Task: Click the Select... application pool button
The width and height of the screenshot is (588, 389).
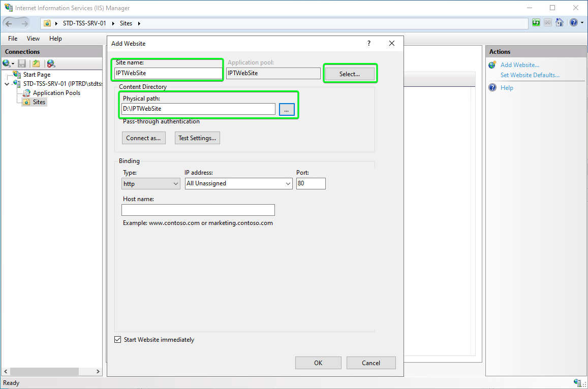Action: coord(350,74)
